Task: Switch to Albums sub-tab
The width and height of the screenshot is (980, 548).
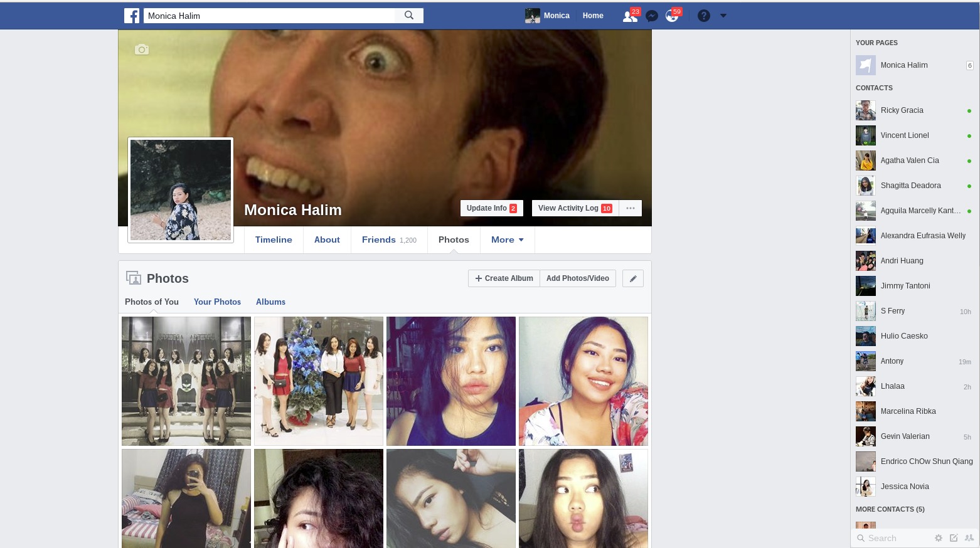Action: coord(270,302)
